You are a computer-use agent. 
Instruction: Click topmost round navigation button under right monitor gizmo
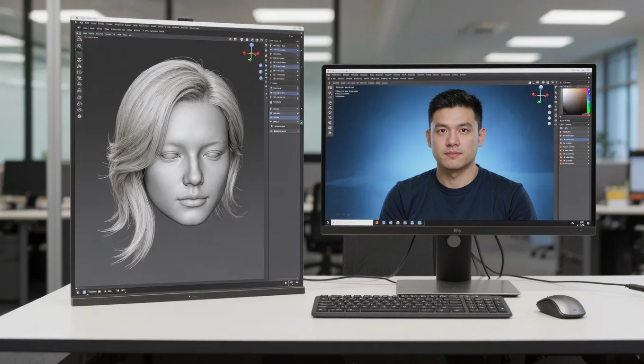(550, 106)
